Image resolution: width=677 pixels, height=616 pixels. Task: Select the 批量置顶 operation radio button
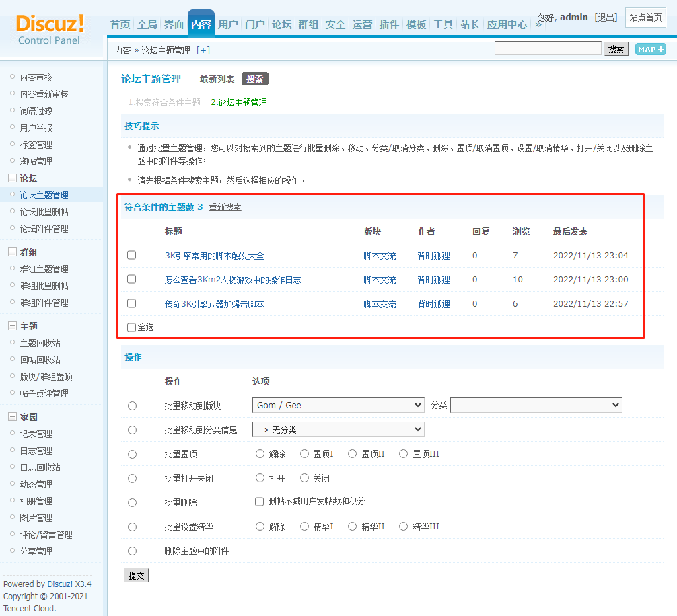(132, 455)
